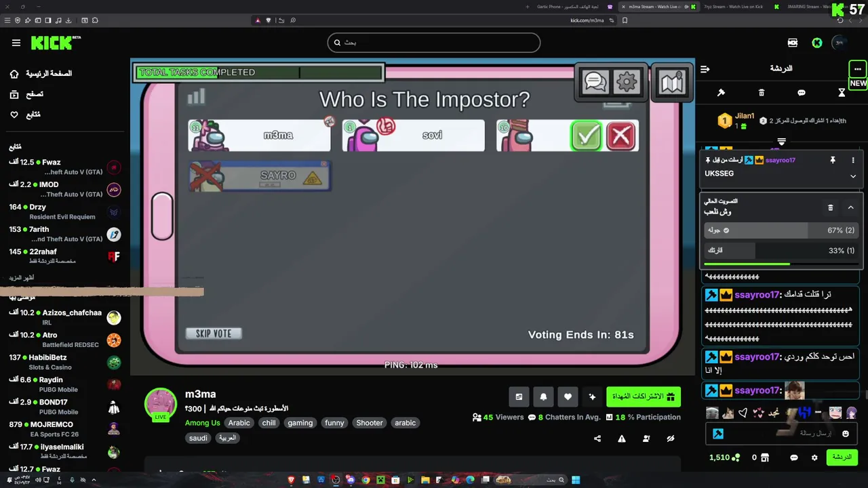The width and height of the screenshot is (868, 488).
Task: Click the sparkle icon button under stream
Action: click(x=592, y=396)
